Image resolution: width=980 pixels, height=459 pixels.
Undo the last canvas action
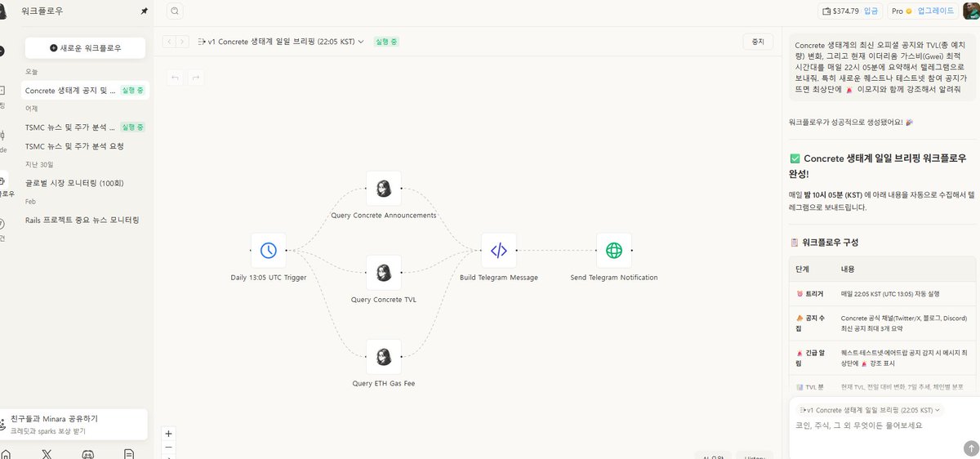click(175, 78)
